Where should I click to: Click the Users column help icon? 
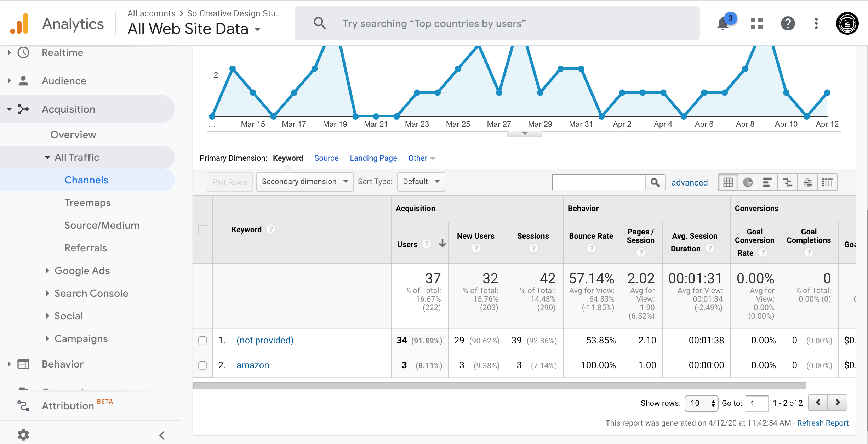tap(427, 244)
